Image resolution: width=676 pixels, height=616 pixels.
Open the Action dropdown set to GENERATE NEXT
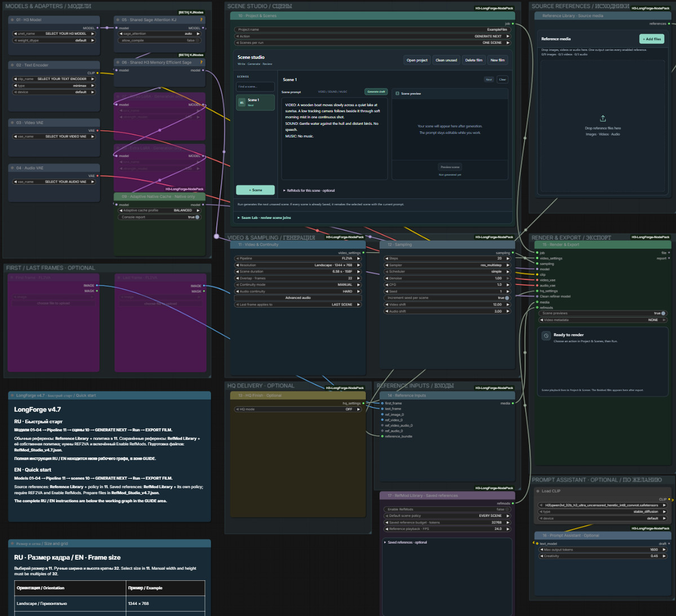(x=372, y=36)
